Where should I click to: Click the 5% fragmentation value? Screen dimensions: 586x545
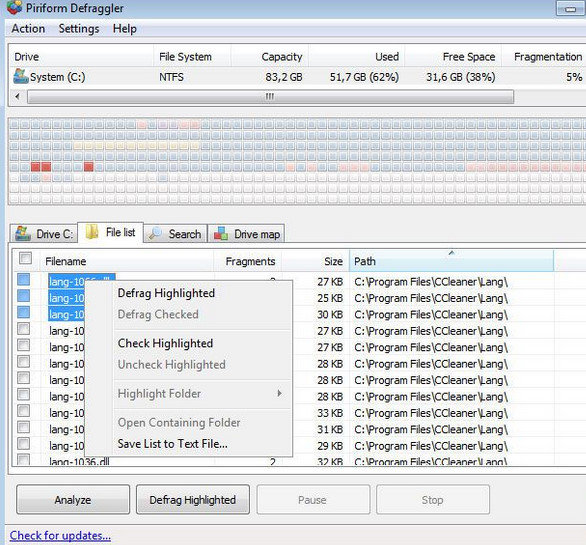click(574, 77)
